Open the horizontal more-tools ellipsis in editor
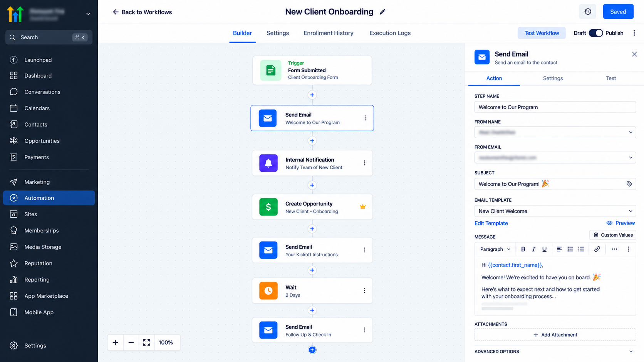Screen dimensions: 644x362 (614, 249)
